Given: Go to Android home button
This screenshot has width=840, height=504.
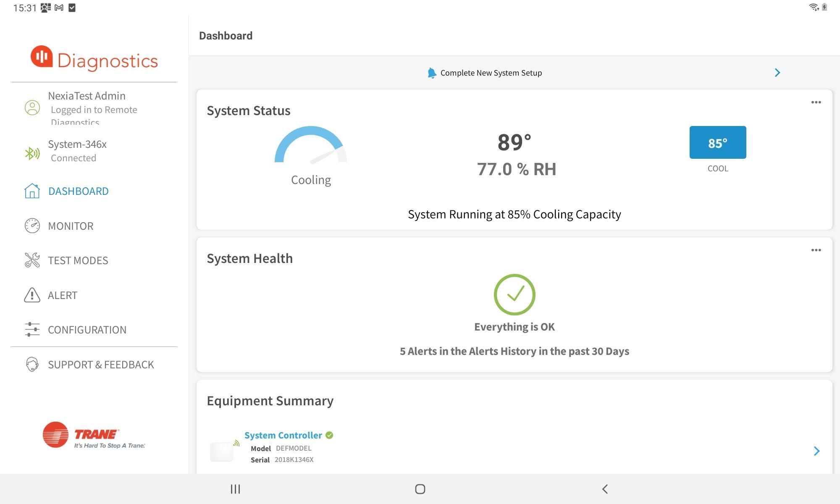Looking at the screenshot, I should click(420, 489).
